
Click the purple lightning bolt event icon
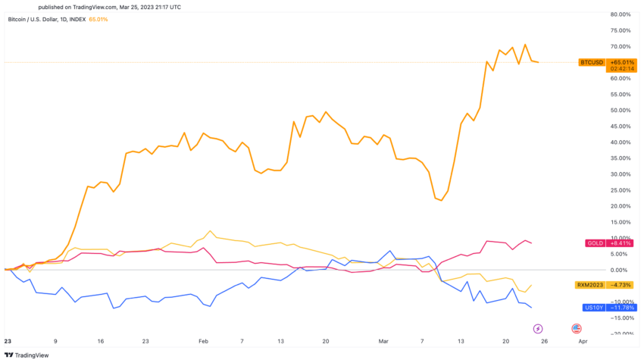pyautogui.click(x=538, y=328)
